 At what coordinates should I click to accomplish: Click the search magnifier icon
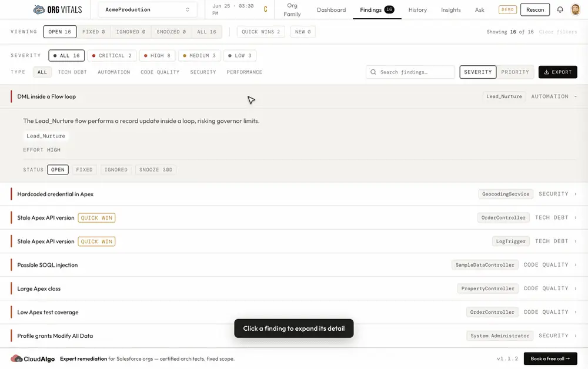(x=373, y=72)
